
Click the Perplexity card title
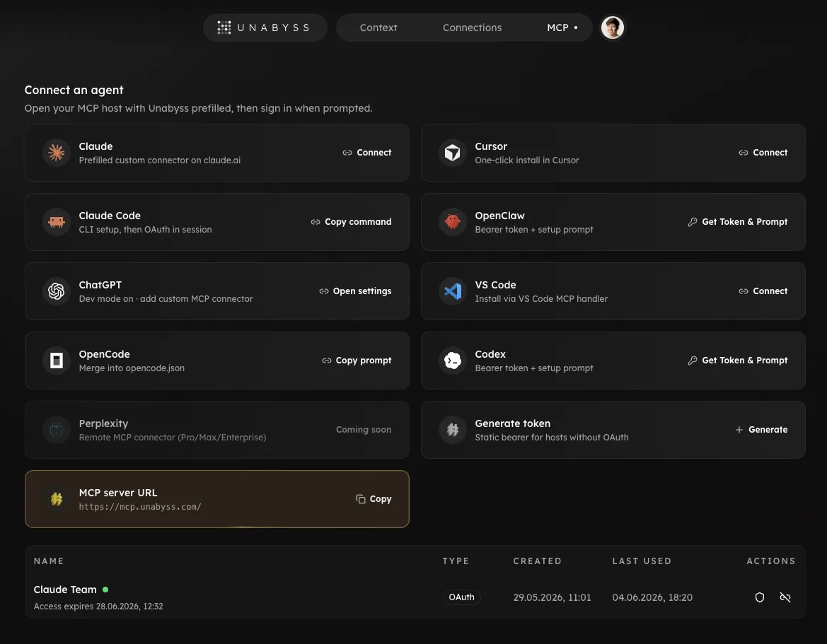103,423
